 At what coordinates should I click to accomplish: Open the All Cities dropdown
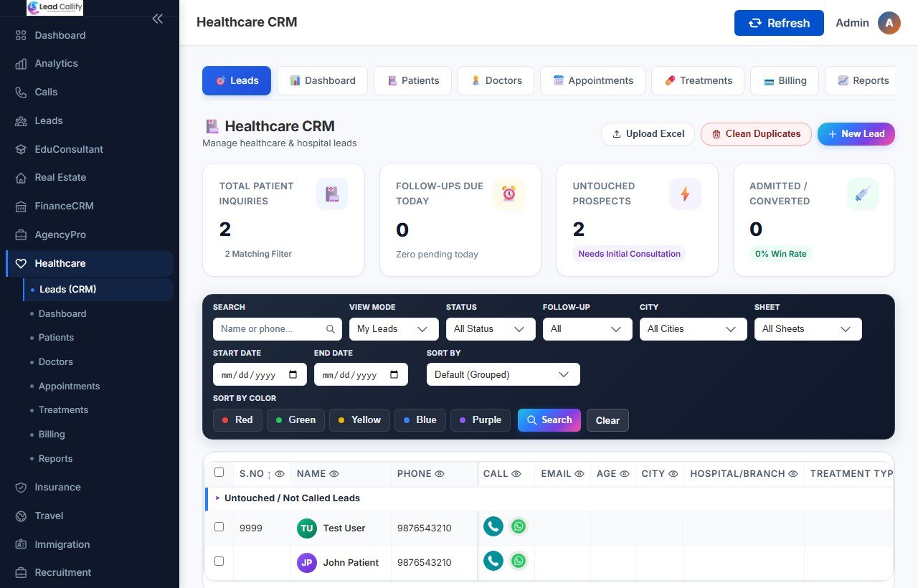[693, 329]
